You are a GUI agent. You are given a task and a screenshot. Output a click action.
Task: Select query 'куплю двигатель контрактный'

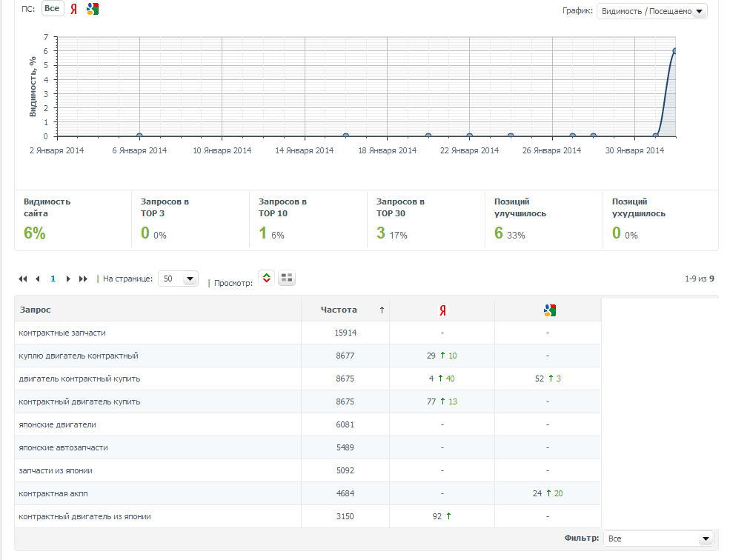click(x=79, y=356)
